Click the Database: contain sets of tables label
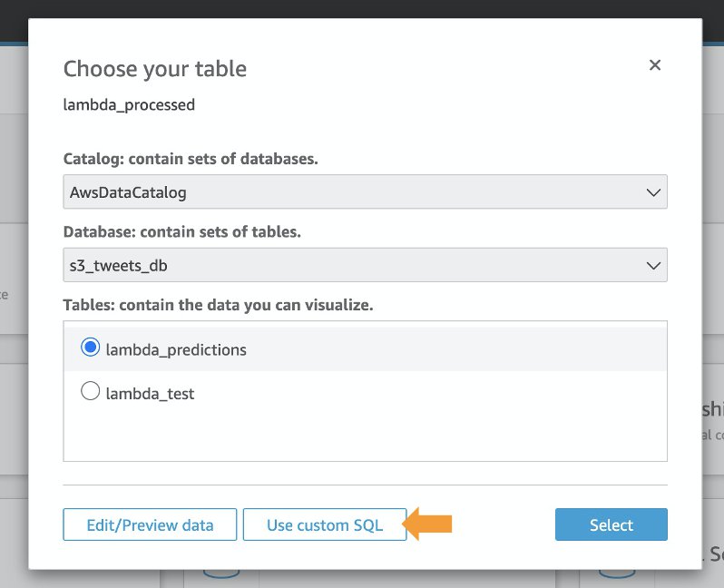Image resolution: width=724 pixels, height=588 pixels. tap(181, 231)
